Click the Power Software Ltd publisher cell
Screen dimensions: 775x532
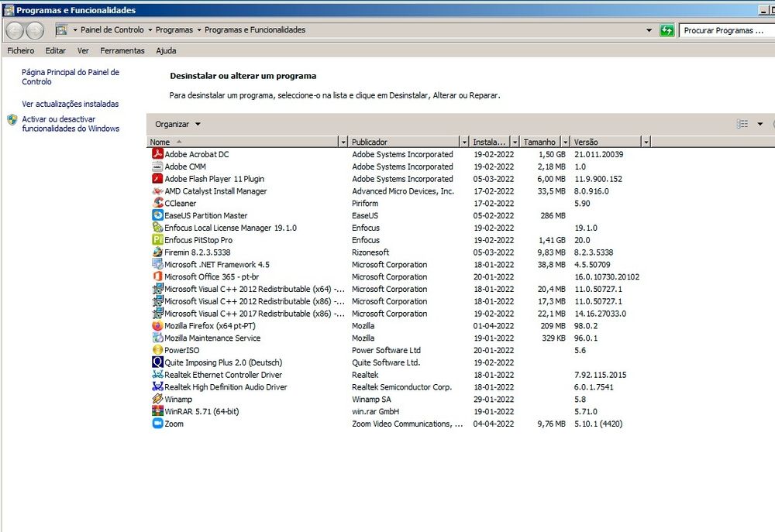pyautogui.click(x=386, y=350)
